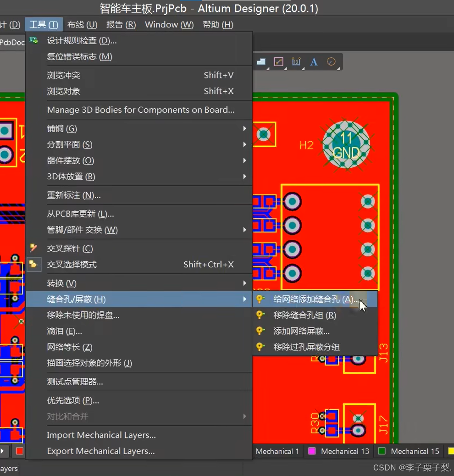This screenshot has width=454, height=476.
Task: Choose 添加网络屏蔽 from submenu
Action: pos(315,331)
